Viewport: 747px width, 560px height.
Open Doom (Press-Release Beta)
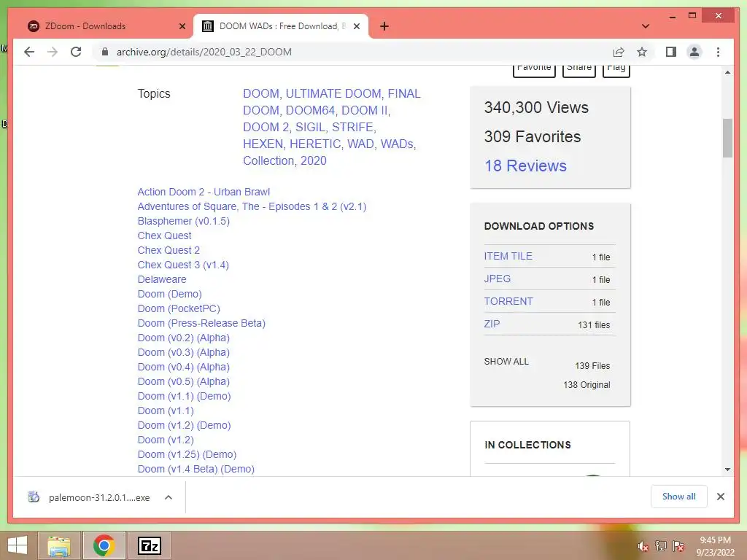(201, 323)
